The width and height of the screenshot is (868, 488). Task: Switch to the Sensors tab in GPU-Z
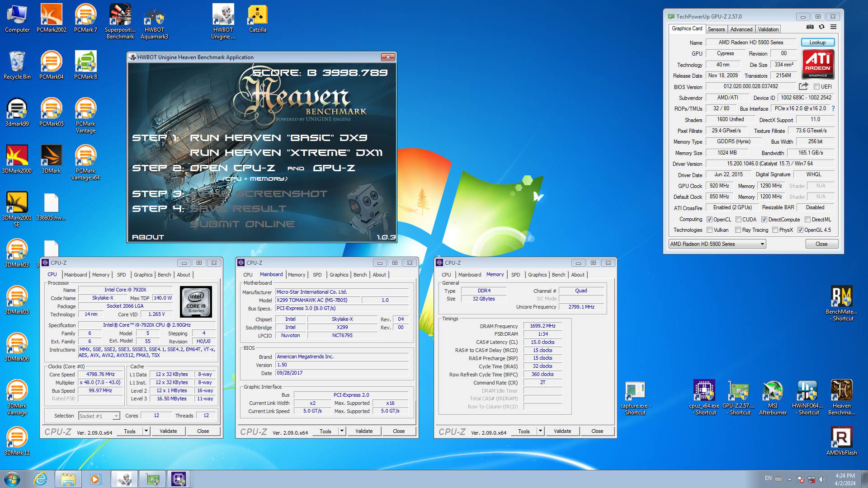pyautogui.click(x=716, y=29)
